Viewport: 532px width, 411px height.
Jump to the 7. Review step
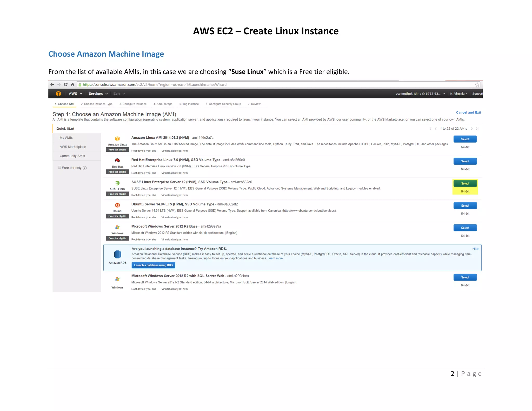click(x=254, y=104)
